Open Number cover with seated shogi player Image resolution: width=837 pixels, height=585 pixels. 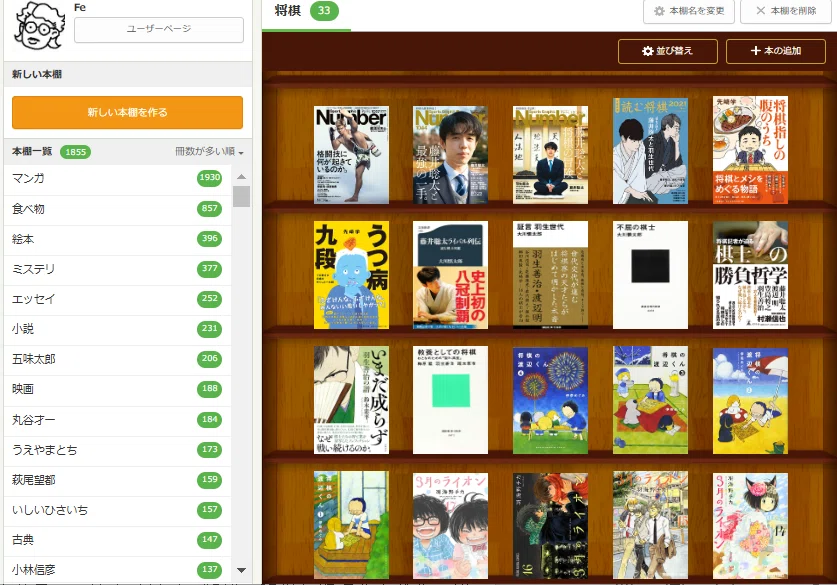tap(550, 155)
